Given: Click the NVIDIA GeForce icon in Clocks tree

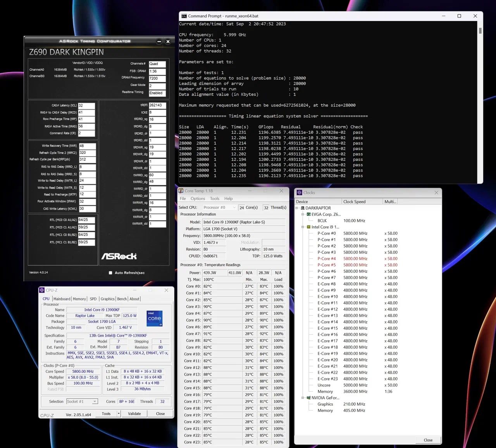Looking at the screenshot, I should pos(308,398).
